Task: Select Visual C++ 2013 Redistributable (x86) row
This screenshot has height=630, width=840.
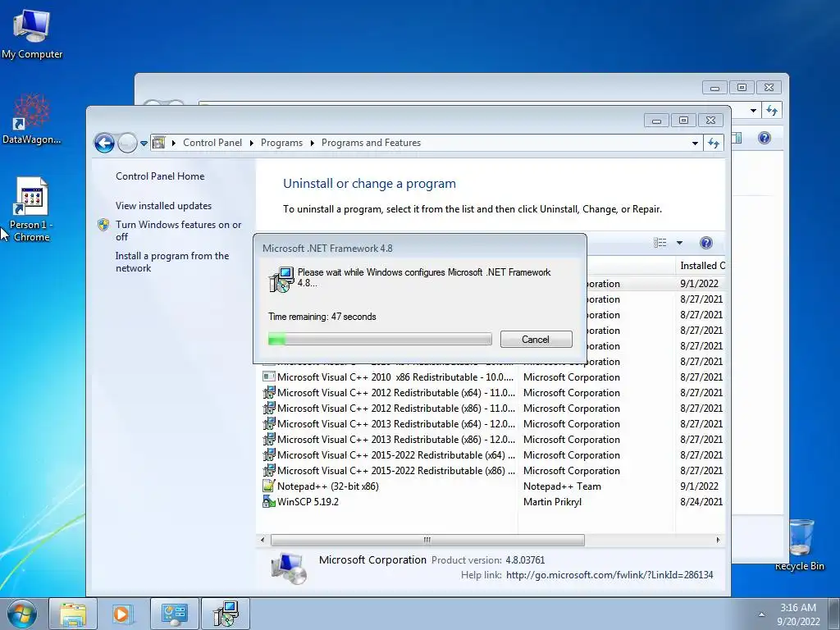Action: coord(491,440)
